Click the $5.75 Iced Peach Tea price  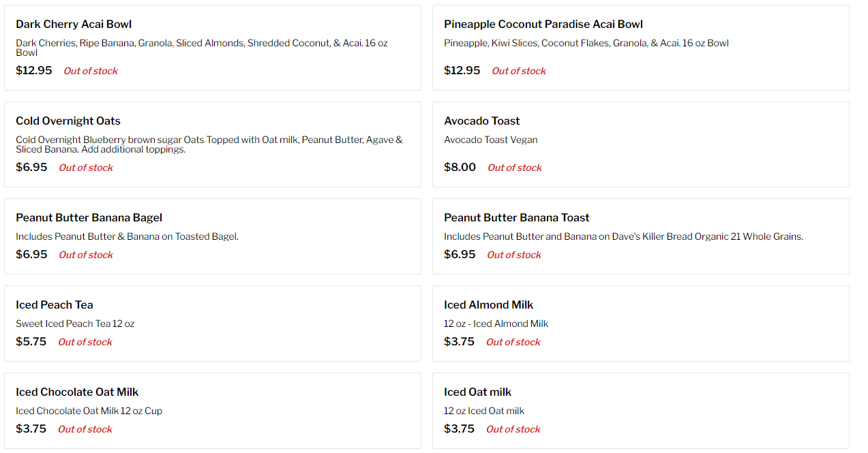[31, 342]
